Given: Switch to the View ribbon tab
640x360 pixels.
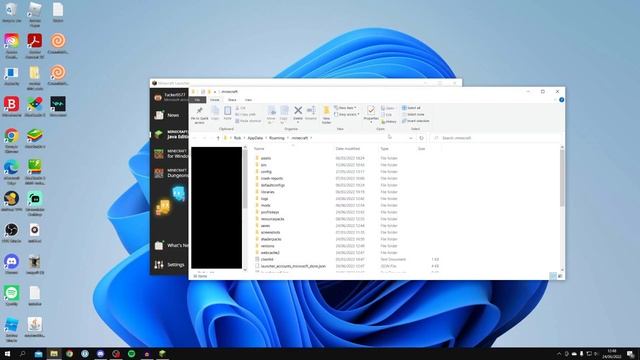Looking at the screenshot, I should [248, 100].
